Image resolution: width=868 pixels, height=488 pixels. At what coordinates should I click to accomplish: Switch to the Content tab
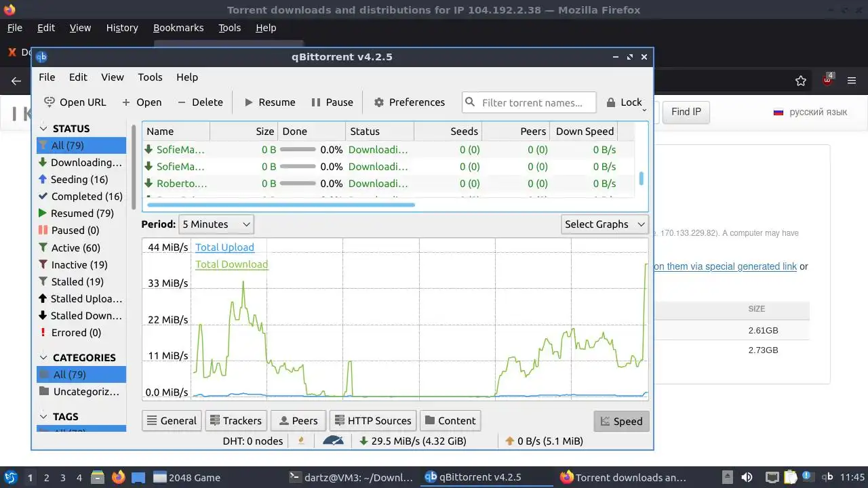(450, 421)
